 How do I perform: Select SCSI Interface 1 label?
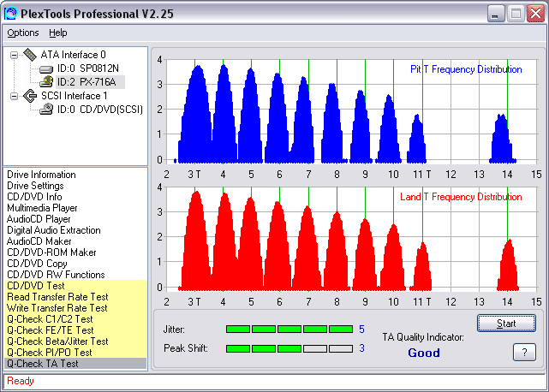[75, 96]
